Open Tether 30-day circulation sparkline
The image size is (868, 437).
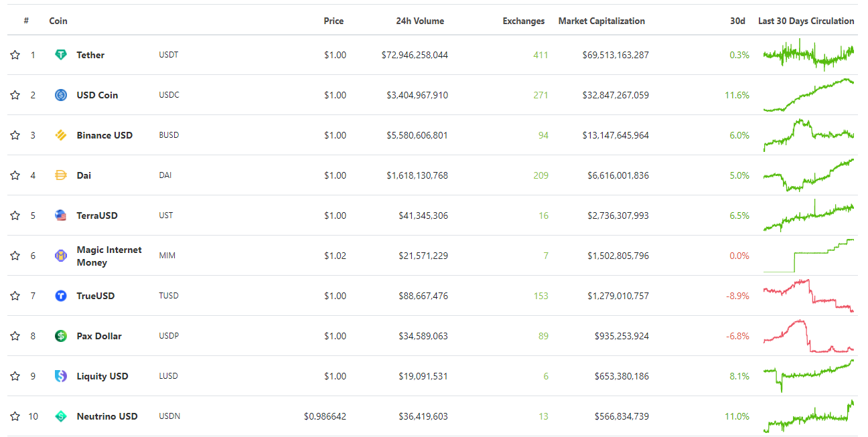point(808,55)
